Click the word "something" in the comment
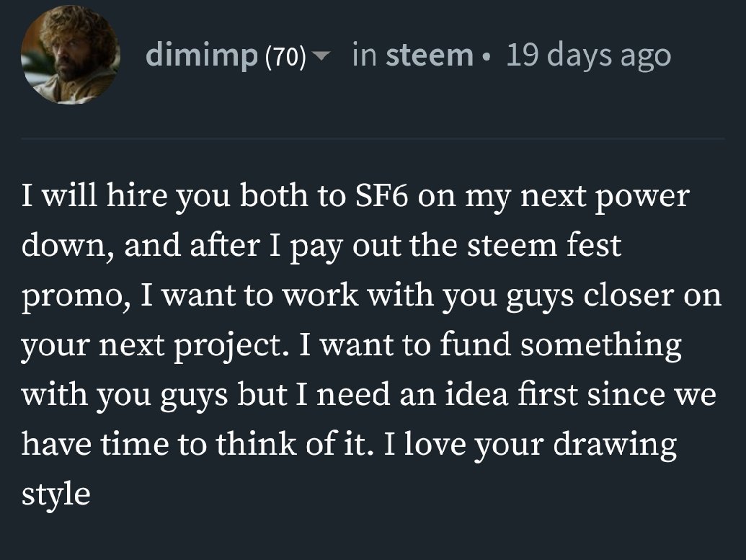This screenshot has height=560, width=746. [x=600, y=345]
